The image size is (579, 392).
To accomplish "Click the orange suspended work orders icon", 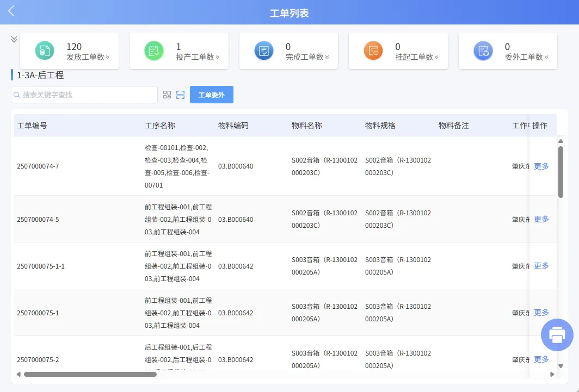I will (x=373, y=51).
